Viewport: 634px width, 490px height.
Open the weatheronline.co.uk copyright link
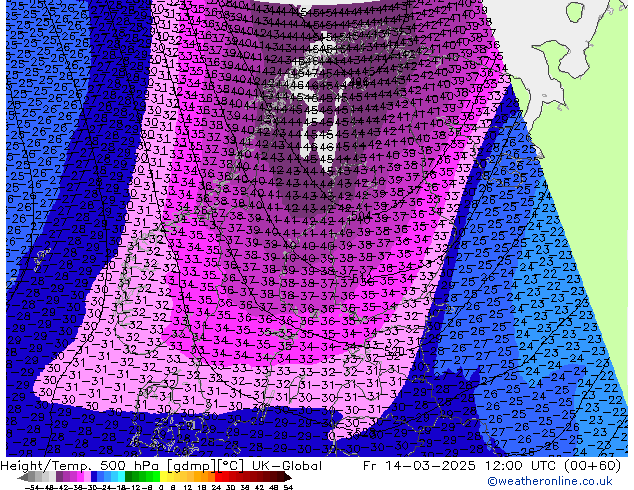(550, 481)
